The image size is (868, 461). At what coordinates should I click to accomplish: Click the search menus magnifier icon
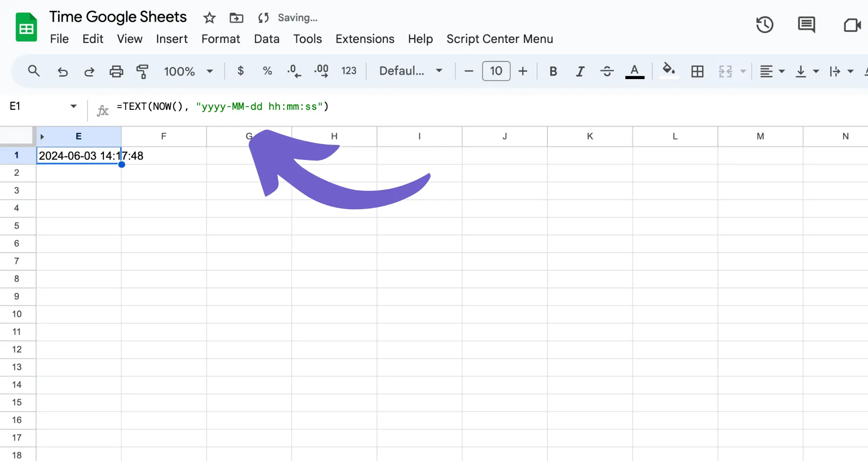(x=34, y=71)
